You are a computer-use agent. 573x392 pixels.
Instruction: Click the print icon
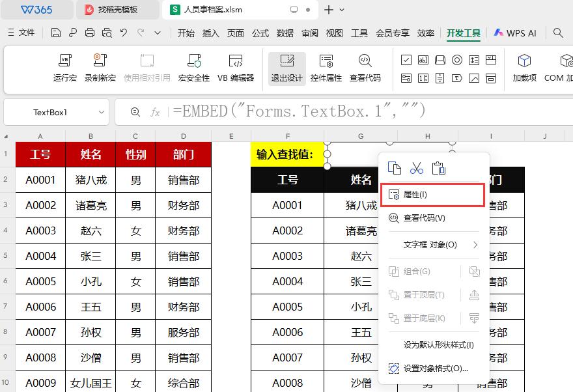tap(90, 33)
